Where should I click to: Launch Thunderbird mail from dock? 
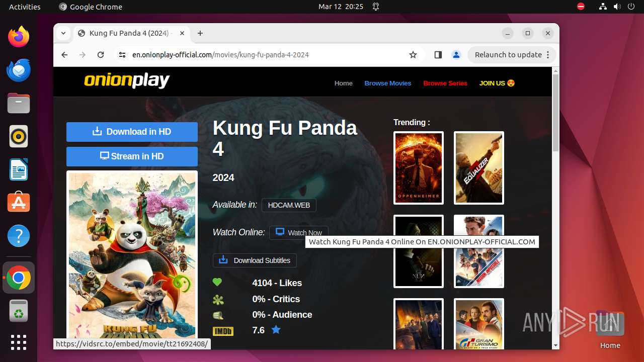click(19, 70)
